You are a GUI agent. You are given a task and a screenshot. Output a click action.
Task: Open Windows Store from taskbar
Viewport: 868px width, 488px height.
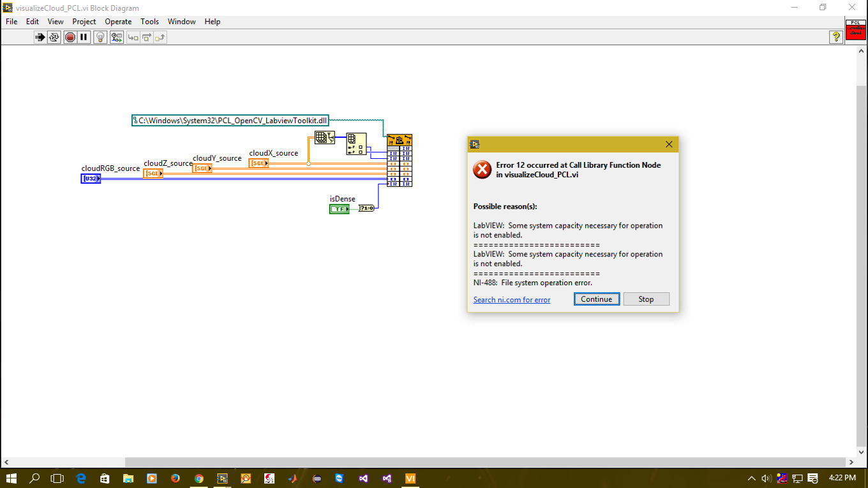pyautogui.click(x=105, y=478)
